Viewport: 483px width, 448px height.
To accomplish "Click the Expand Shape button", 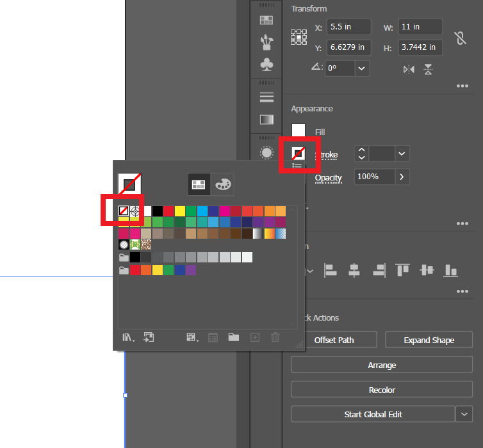I will point(429,340).
